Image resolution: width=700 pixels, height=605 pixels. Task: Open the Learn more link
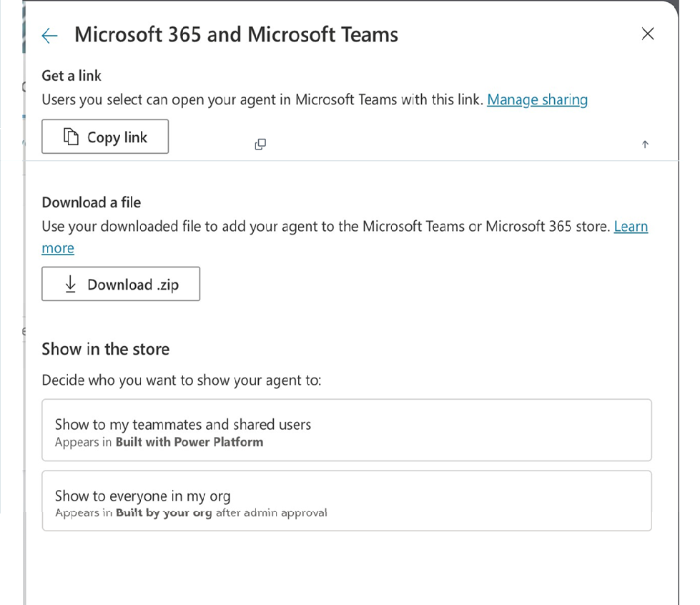click(x=631, y=227)
